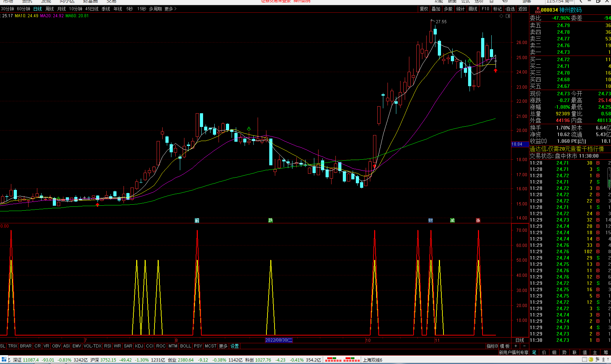
Task: Select the 45日线 period
Action: point(92,9)
